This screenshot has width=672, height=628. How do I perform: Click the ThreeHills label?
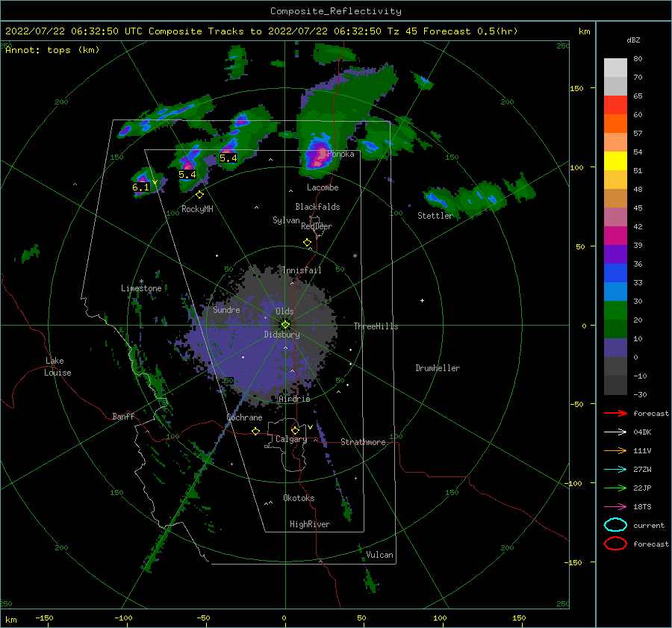click(376, 326)
